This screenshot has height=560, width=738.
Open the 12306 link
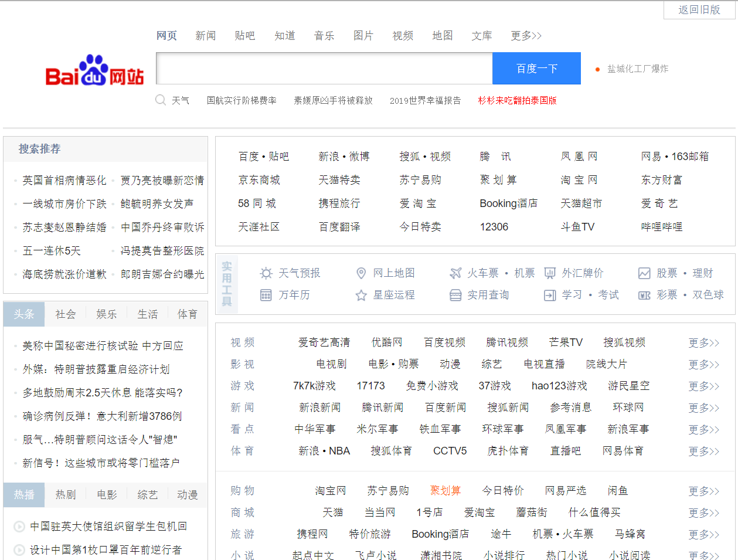pos(494,227)
